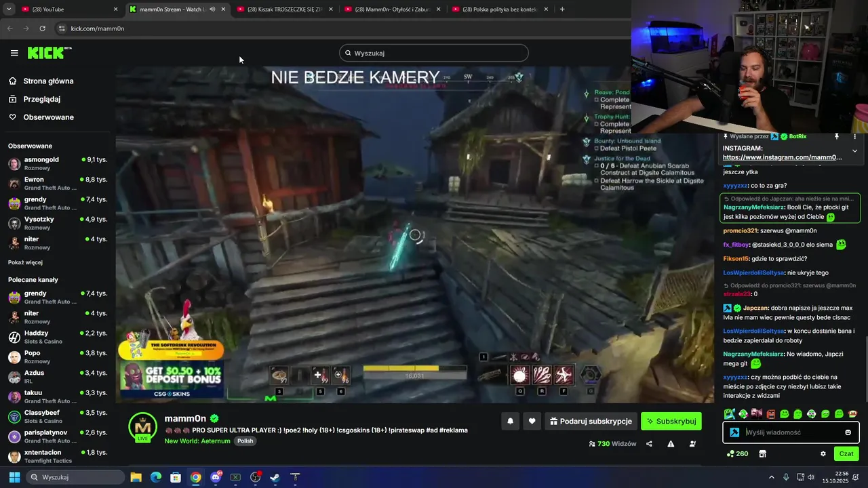Focus the Wyślij wiadomość chat input
Viewport: 868px width, 488px height.
click(791, 432)
